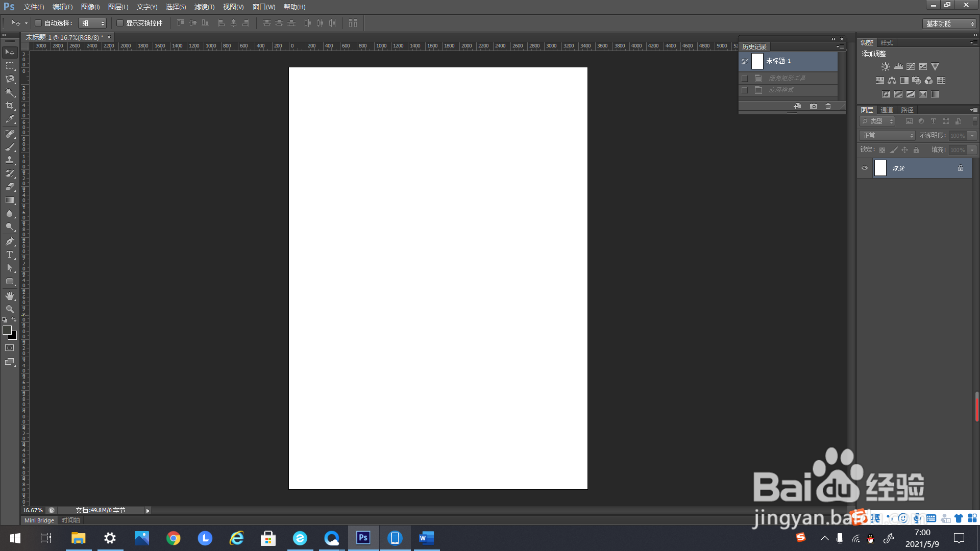Viewport: 980px width, 551px height.
Task: Select the Path Selection tool
Action: pos(10,268)
